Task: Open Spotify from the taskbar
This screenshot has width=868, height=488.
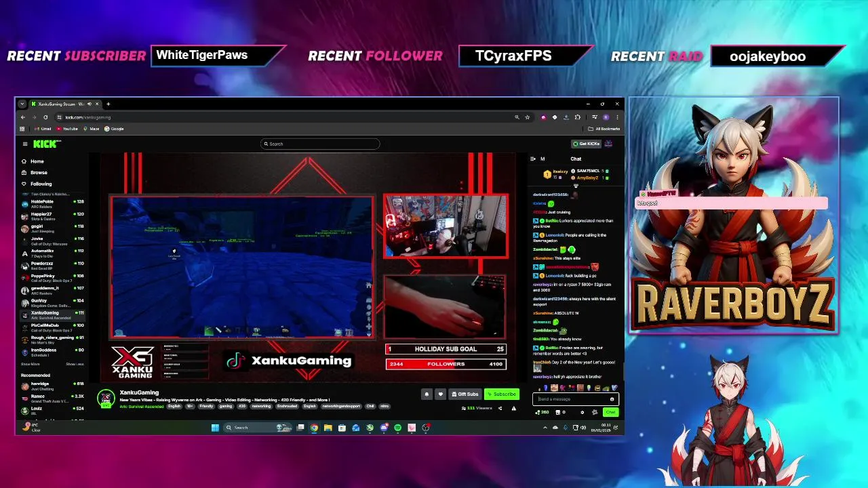Action: [x=397, y=428]
